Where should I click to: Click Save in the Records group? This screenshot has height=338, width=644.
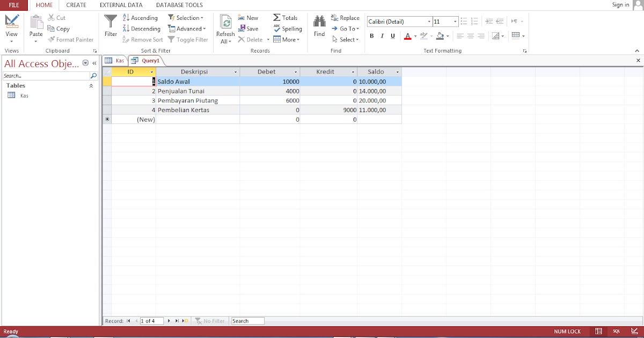coord(248,28)
